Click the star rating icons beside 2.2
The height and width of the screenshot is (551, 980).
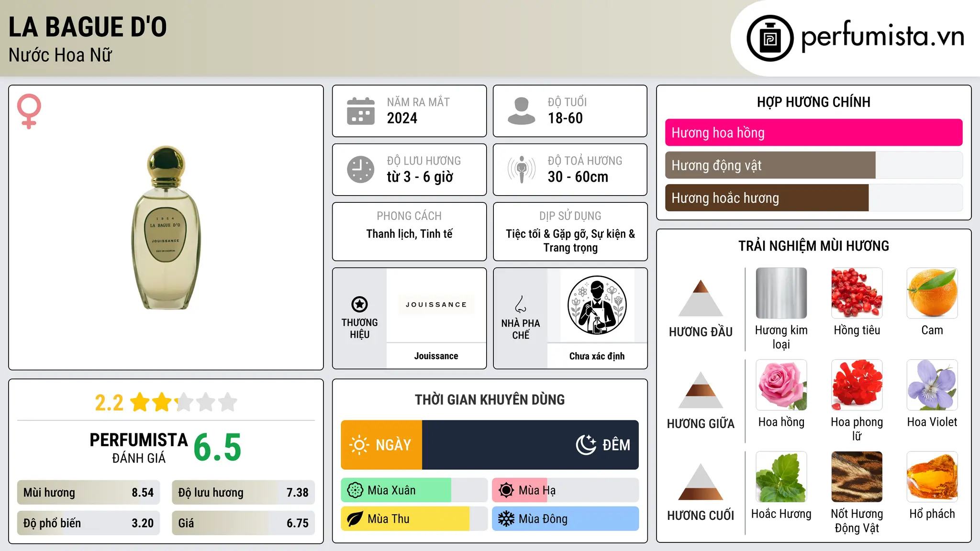click(x=184, y=402)
